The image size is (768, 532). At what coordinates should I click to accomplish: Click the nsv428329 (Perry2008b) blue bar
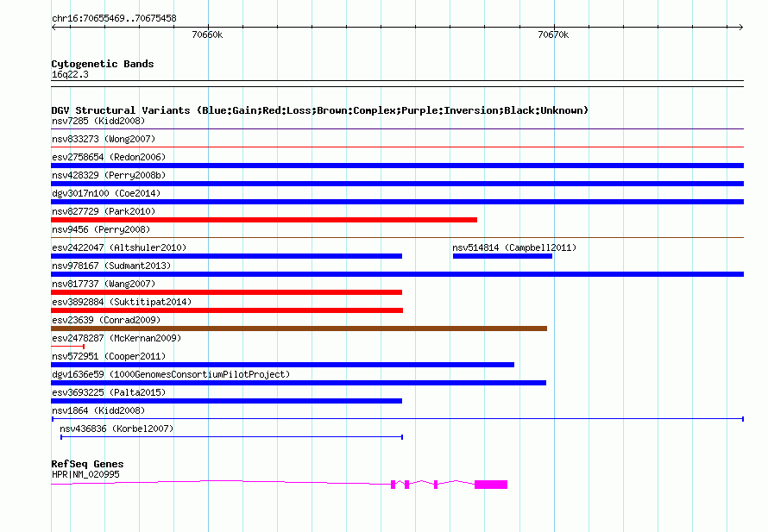[x=397, y=184]
